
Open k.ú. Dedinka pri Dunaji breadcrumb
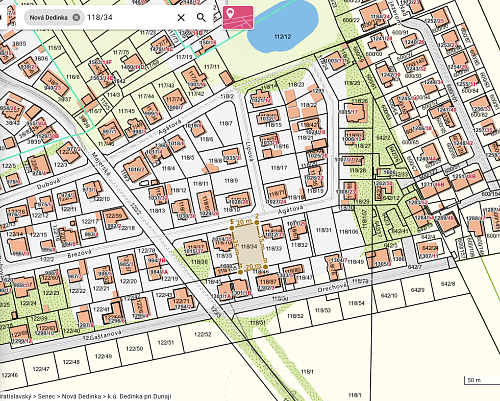pyautogui.click(x=139, y=396)
